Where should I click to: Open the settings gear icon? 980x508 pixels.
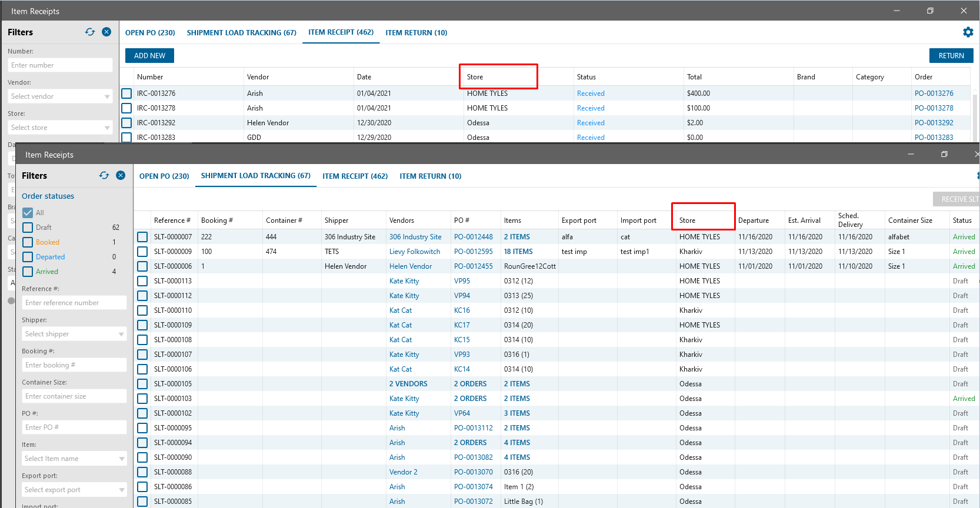coord(968,32)
